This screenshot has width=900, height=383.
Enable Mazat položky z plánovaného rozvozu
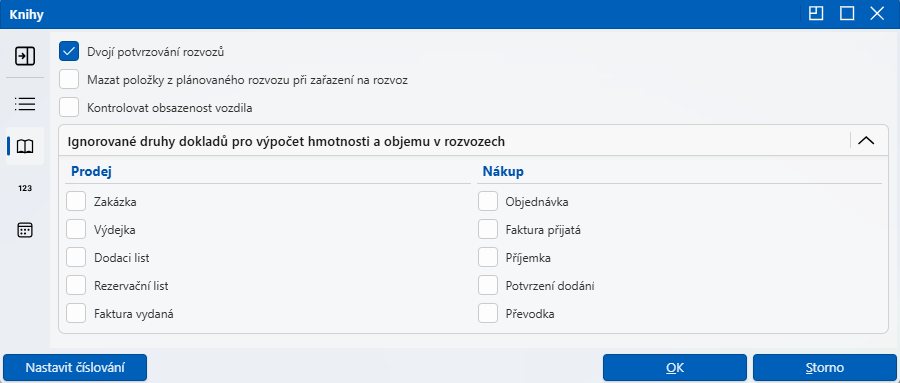point(69,79)
